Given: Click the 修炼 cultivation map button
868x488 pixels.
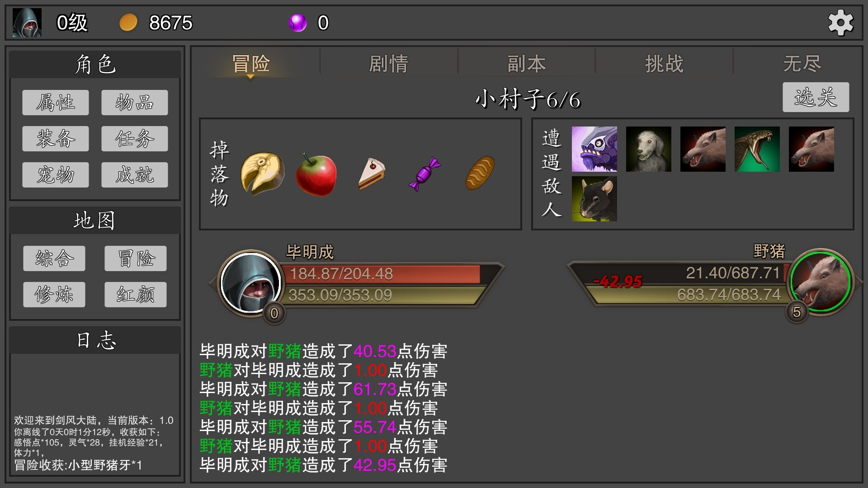Looking at the screenshot, I should [54, 295].
